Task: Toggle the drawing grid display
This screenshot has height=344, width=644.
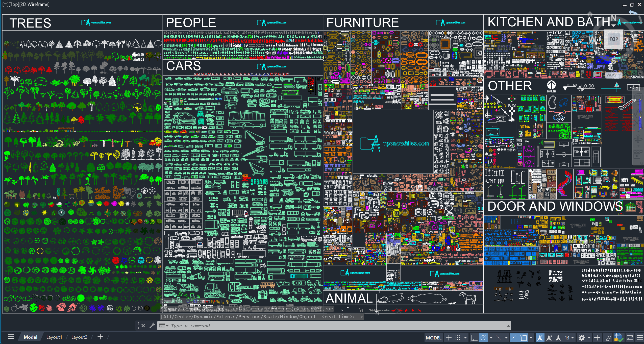Action: tap(449, 337)
